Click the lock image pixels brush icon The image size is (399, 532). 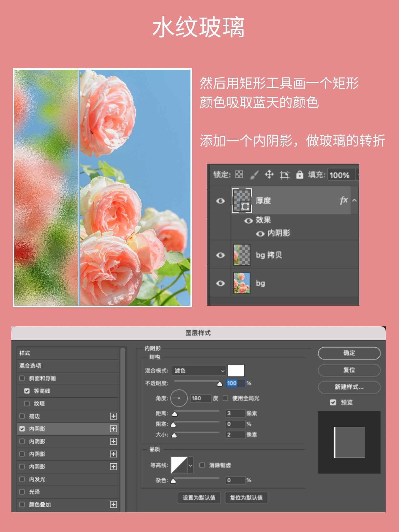coord(254,175)
